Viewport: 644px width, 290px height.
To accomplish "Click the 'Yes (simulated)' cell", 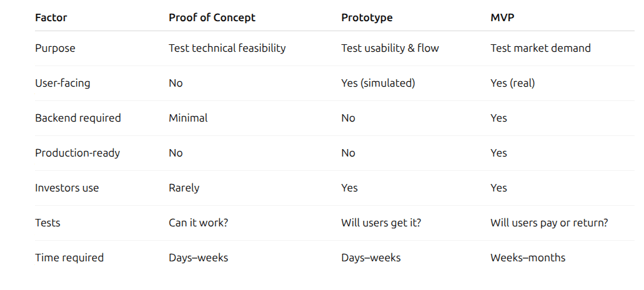I will pos(378,83).
